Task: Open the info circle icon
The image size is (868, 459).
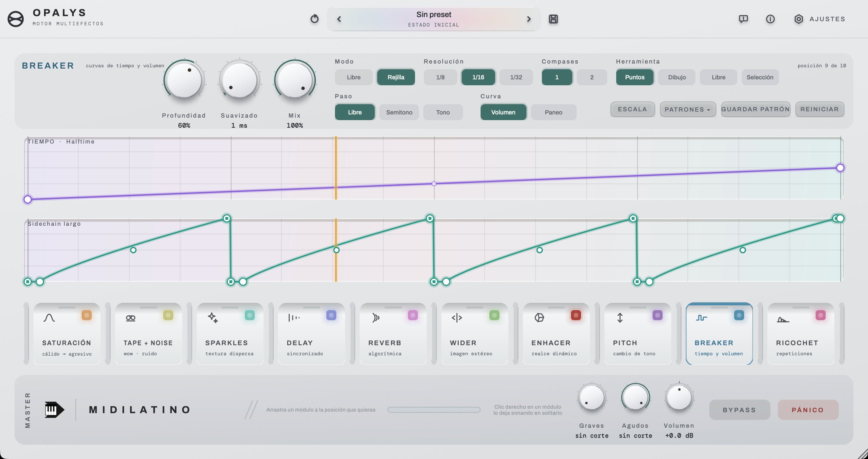Action: (770, 19)
